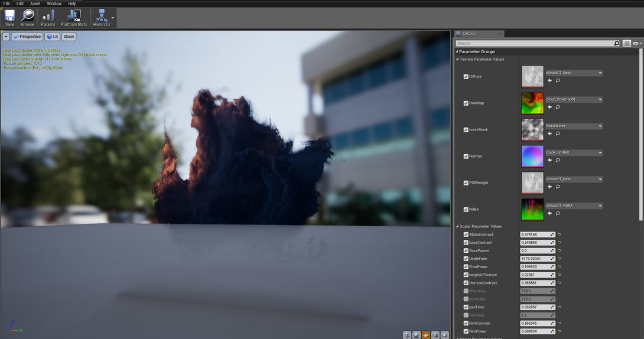Browse to noiseMask texture with magnifier icon

coord(558,133)
